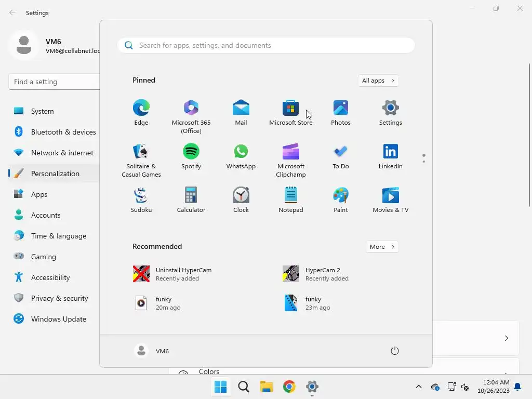Open Settings from the pinned apps
Viewport: 532px width, 399px height.
pos(391,113)
